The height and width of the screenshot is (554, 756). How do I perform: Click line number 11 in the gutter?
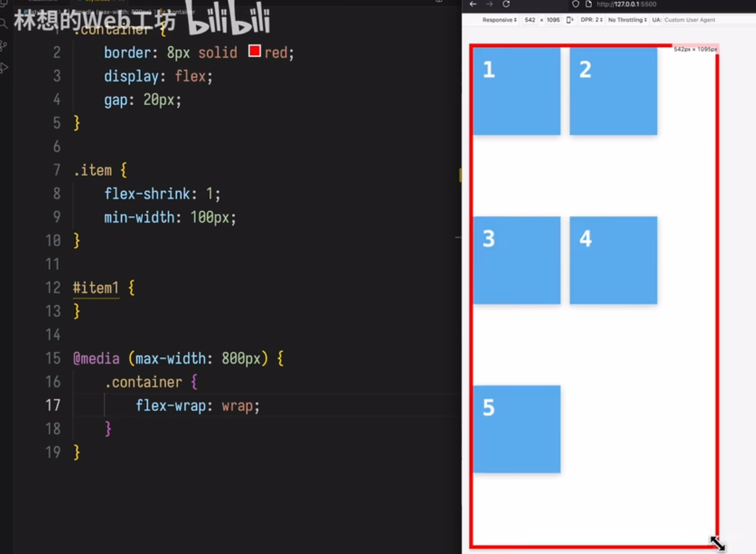click(53, 264)
